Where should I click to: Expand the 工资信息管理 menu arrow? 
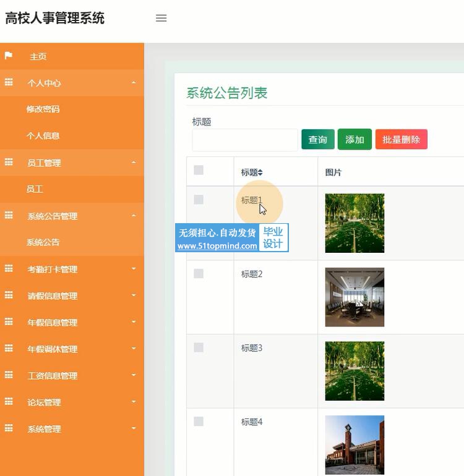point(134,375)
